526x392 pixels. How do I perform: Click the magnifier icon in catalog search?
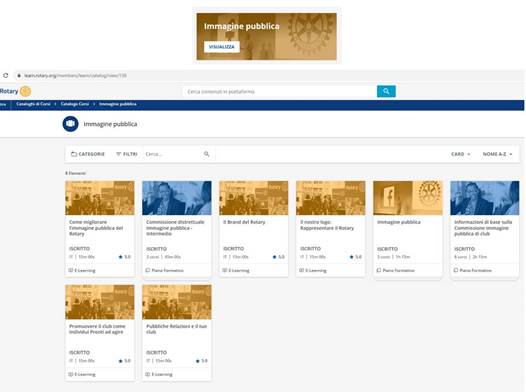[207, 154]
